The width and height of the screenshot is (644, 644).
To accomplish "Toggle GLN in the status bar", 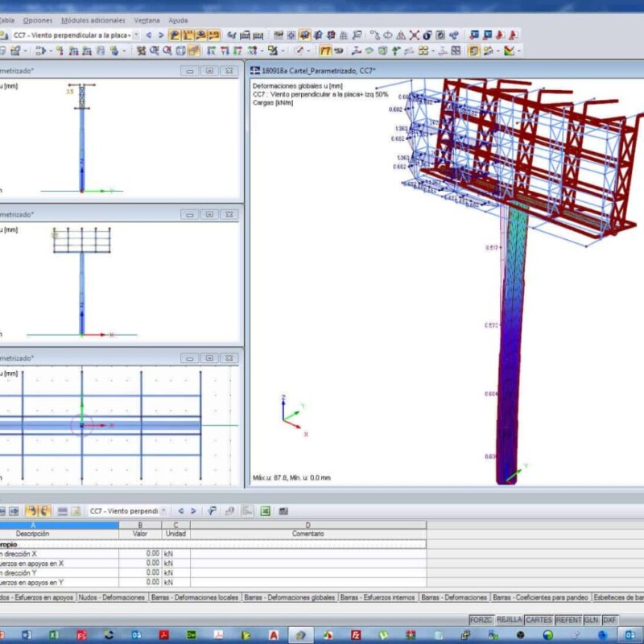I will click(591, 620).
